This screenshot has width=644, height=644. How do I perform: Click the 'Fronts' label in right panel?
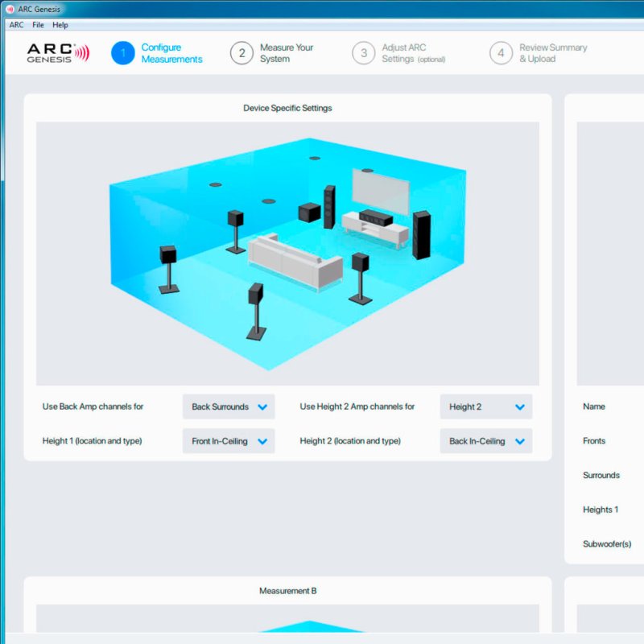click(594, 441)
